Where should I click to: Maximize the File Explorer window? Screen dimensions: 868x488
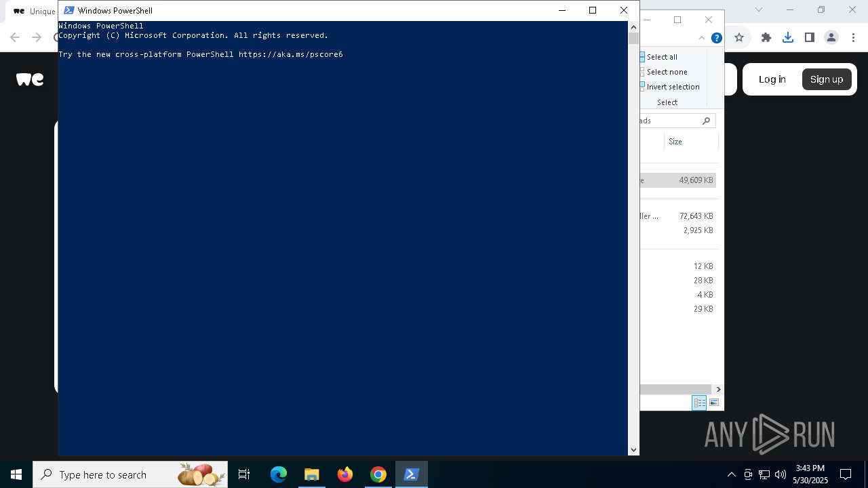pos(677,20)
